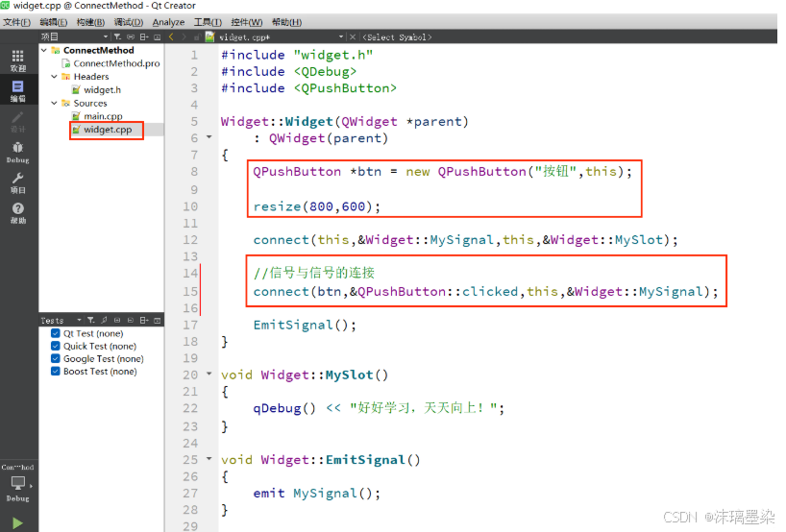Click split icon in Tests panel
This screenshot has height=532, width=786.
(x=144, y=320)
